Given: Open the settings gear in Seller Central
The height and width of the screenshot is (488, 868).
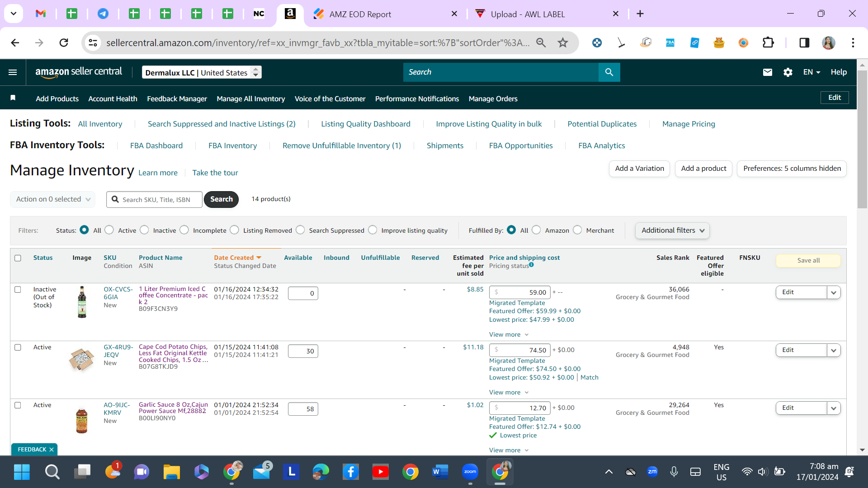Looking at the screenshot, I should [x=788, y=72].
